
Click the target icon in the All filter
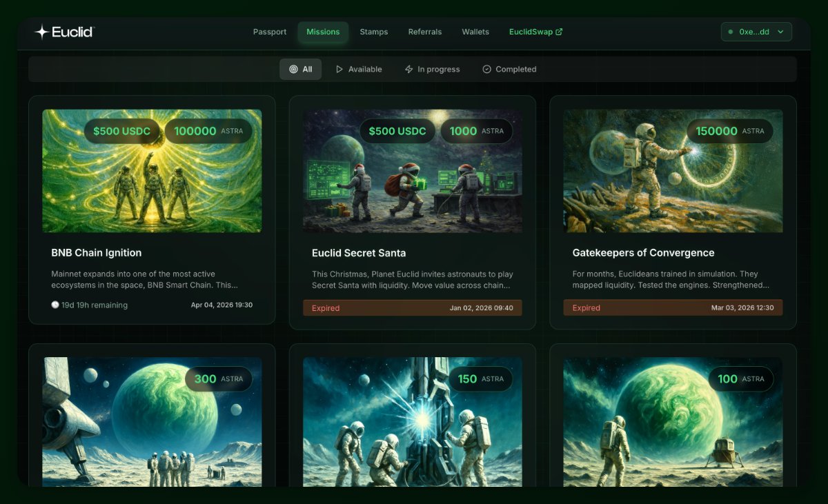click(293, 70)
